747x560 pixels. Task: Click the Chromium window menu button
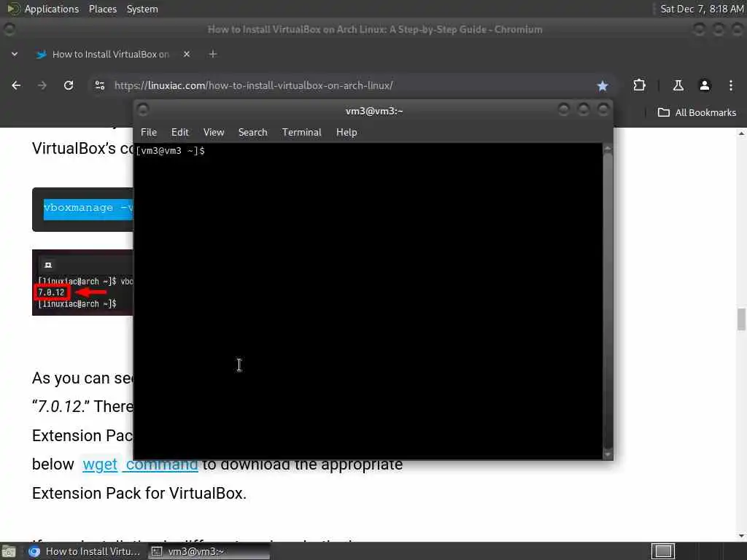click(9, 29)
